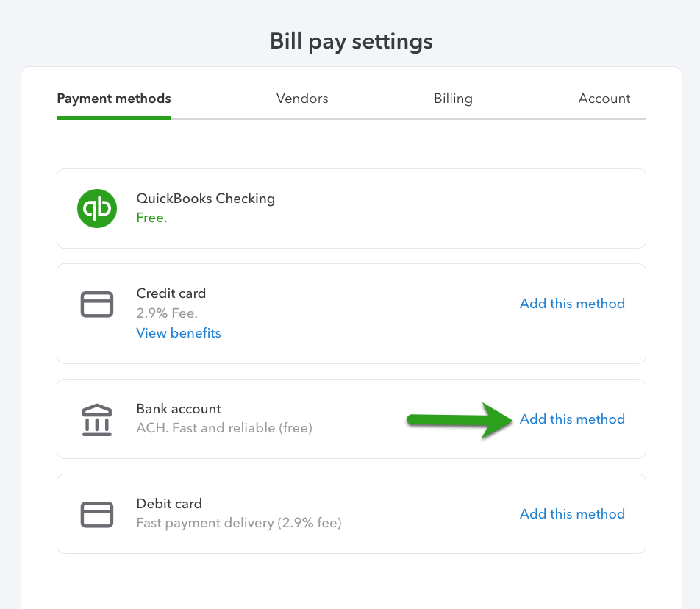700x609 pixels.
Task: Click the "ACH. Fast and reliable" description
Action: [224, 428]
